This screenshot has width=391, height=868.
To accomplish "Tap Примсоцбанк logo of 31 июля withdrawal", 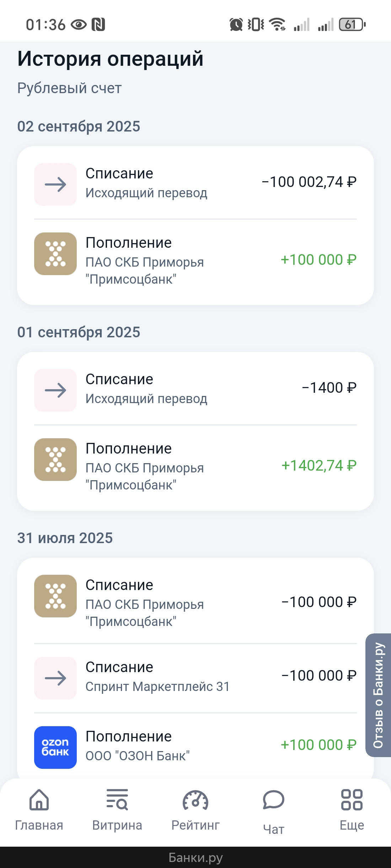I will (55, 596).
